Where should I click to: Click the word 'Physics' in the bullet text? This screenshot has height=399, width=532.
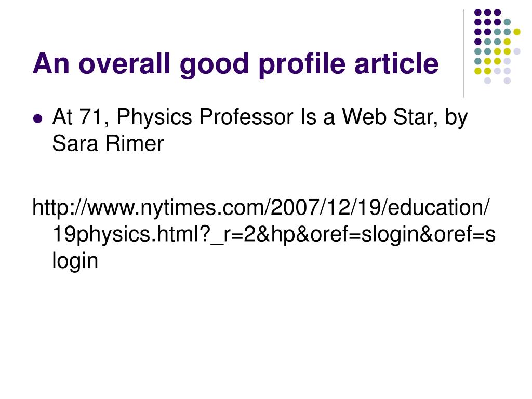point(154,117)
